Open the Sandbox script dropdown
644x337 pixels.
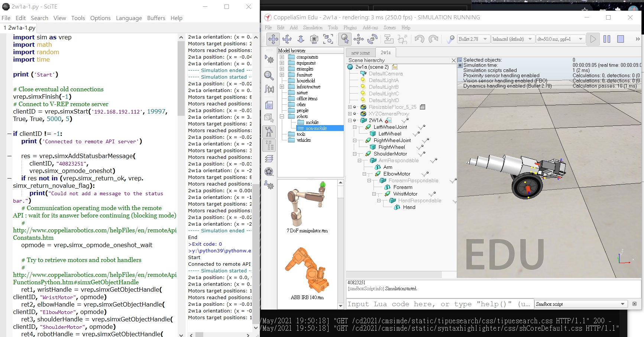click(581, 304)
